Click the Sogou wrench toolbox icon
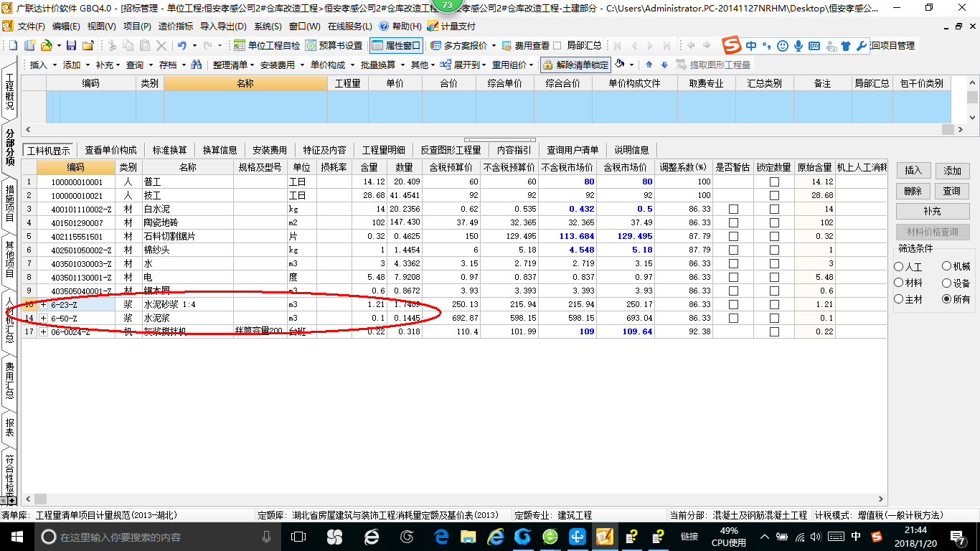 click(x=862, y=45)
